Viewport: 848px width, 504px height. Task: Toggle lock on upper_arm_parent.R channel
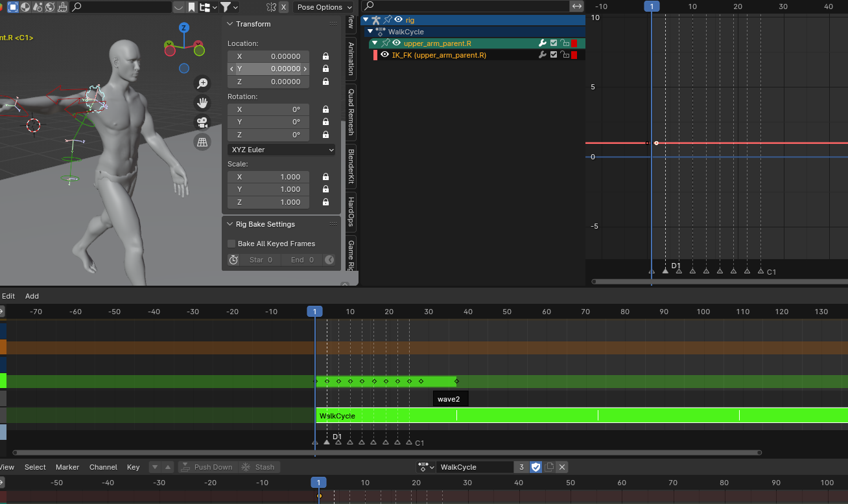coord(565,43)
